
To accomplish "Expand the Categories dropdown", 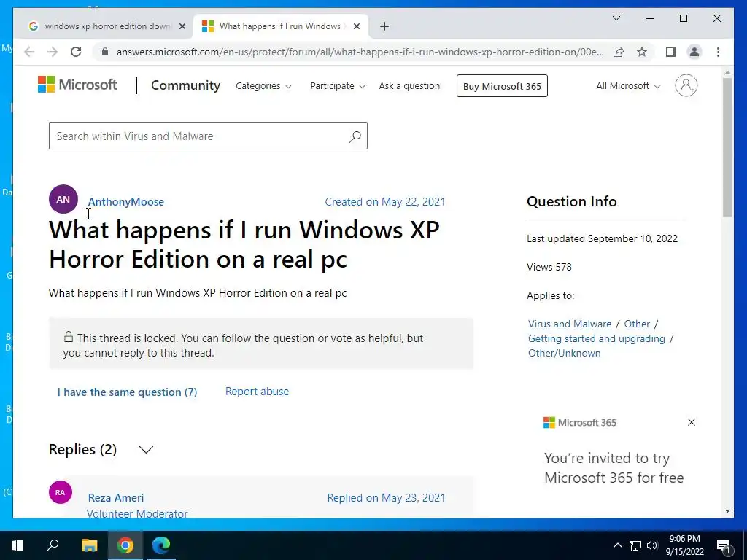I will click(x=263, y=86).
